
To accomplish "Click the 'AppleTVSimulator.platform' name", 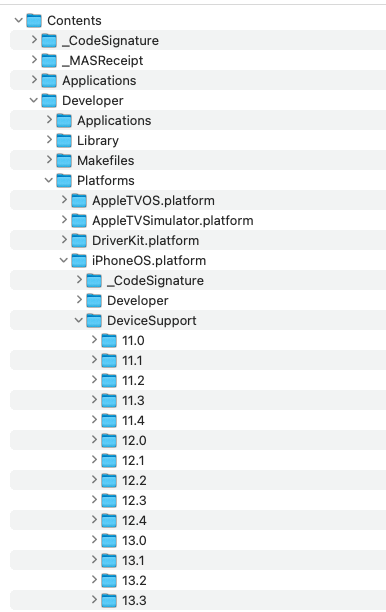I will pos(173,221).
